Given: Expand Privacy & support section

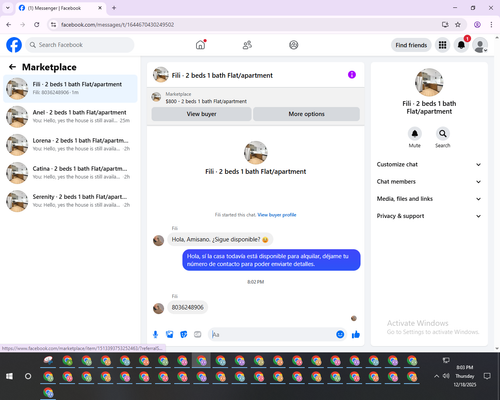Looking at the screenshot, I should coord(429,216).
